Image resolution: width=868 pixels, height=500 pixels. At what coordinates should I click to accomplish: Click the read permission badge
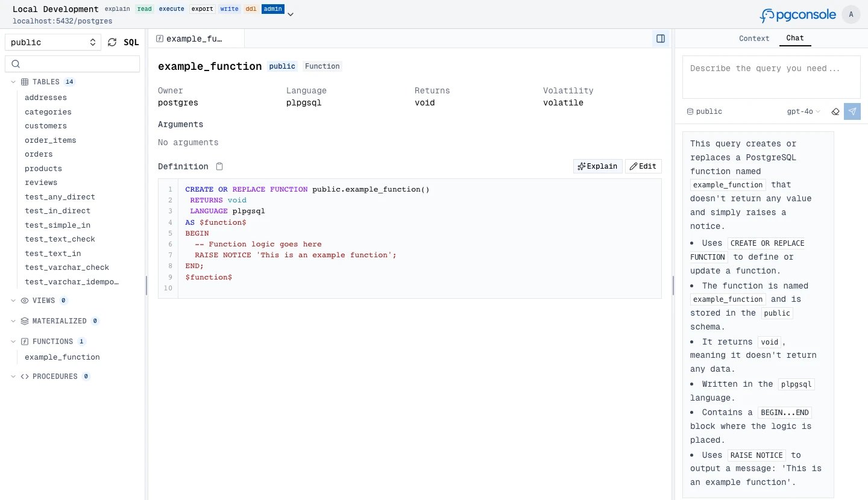pyautogui.click(x=145, y=9)
